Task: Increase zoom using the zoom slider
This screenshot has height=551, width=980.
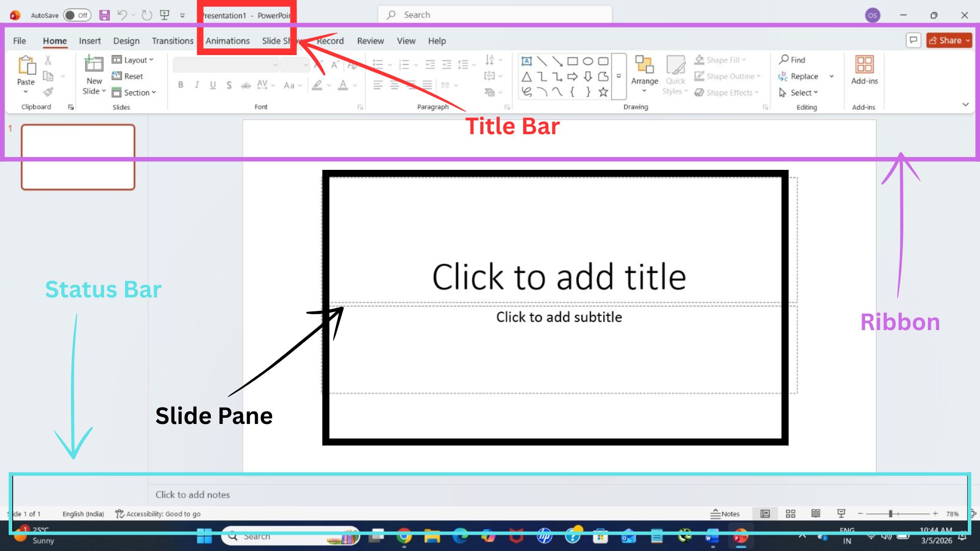Action: pos(935,514)
